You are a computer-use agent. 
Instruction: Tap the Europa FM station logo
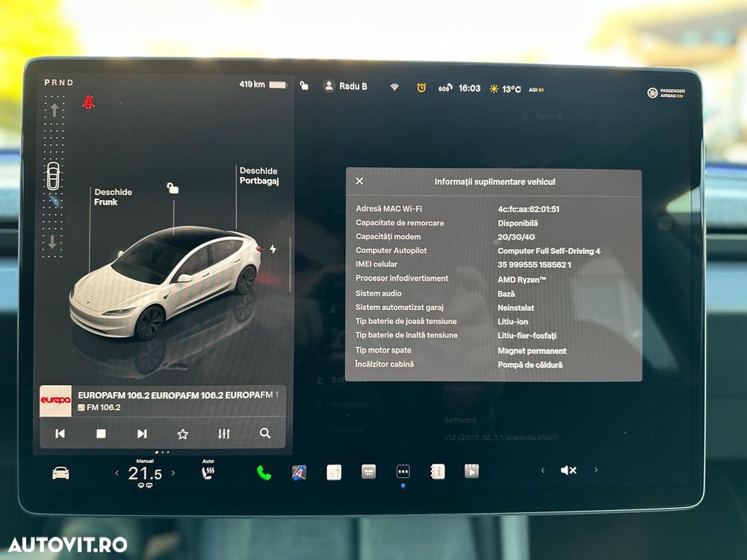[x=55, y=401]
